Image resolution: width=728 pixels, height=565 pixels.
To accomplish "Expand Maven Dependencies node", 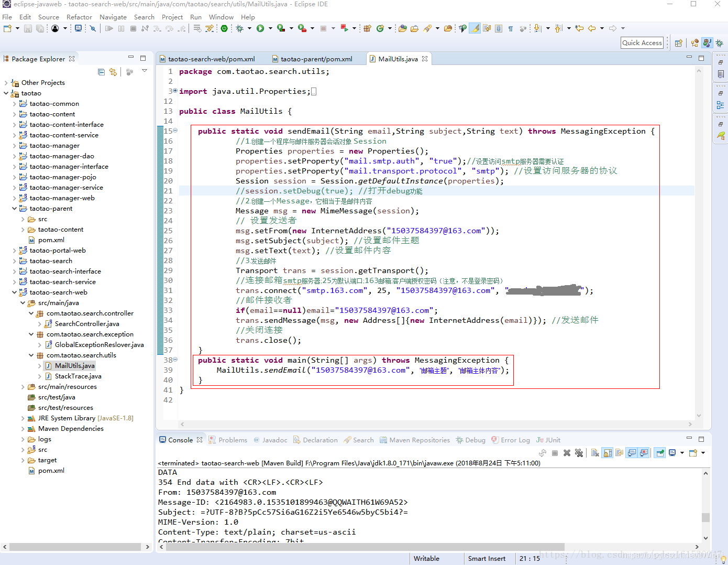I will tap(23, 429).
